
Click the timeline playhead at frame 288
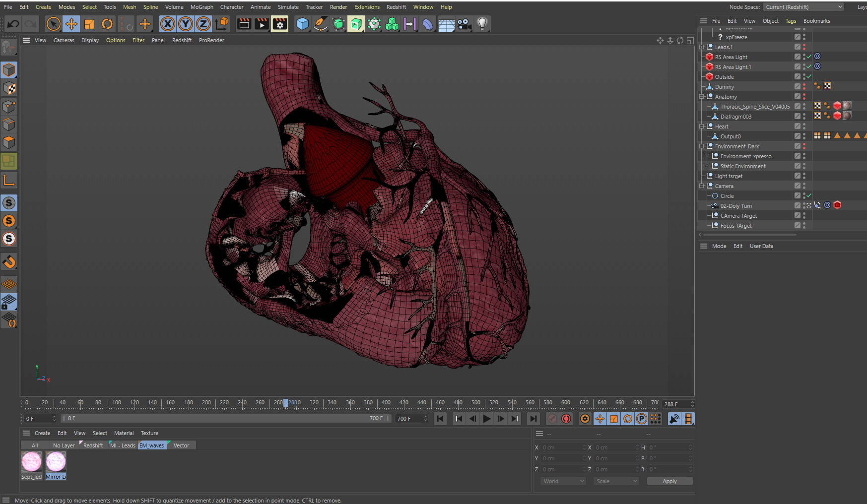pyautogui.click(x=285, y=403)
